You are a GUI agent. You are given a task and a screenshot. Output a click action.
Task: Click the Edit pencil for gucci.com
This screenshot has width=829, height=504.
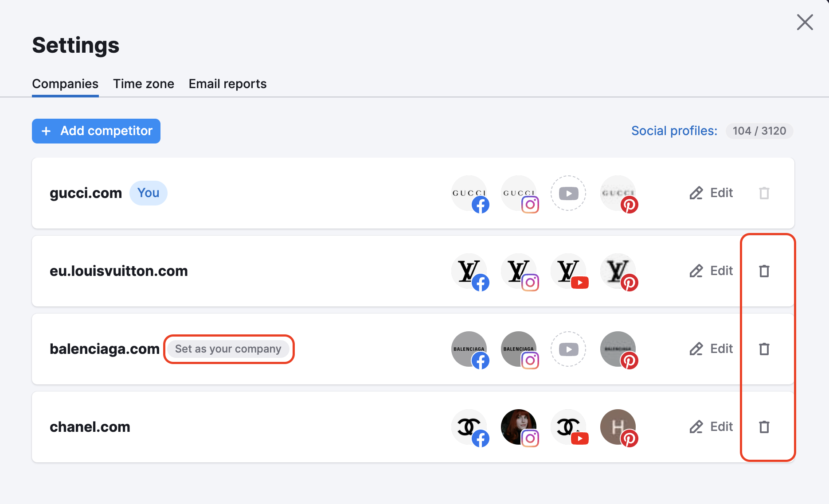click(711, 193)
